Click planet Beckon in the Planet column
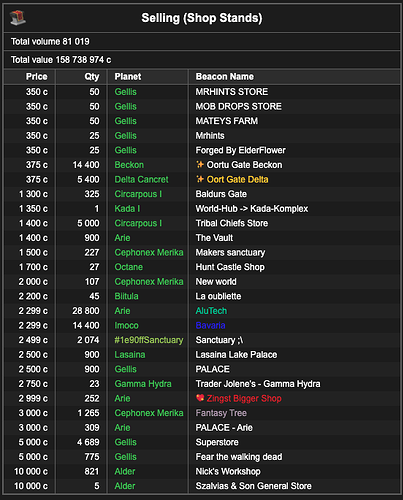 click(x=129, y=165)
